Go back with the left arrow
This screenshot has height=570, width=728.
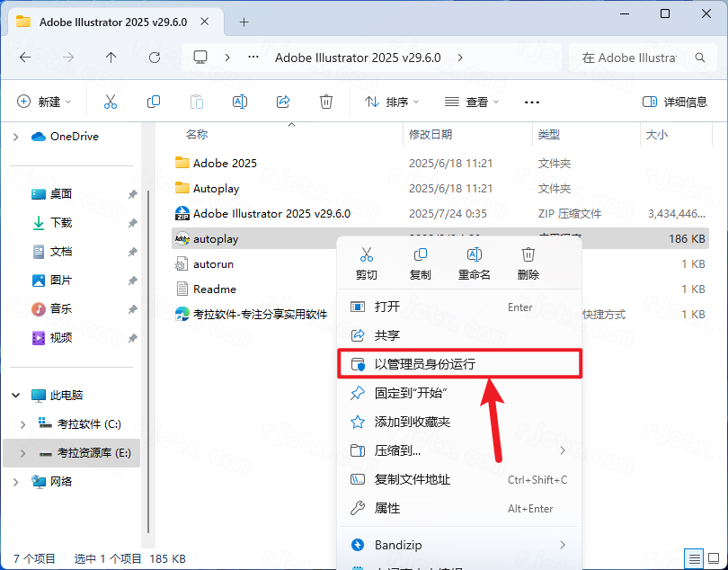tap(25, 58)
